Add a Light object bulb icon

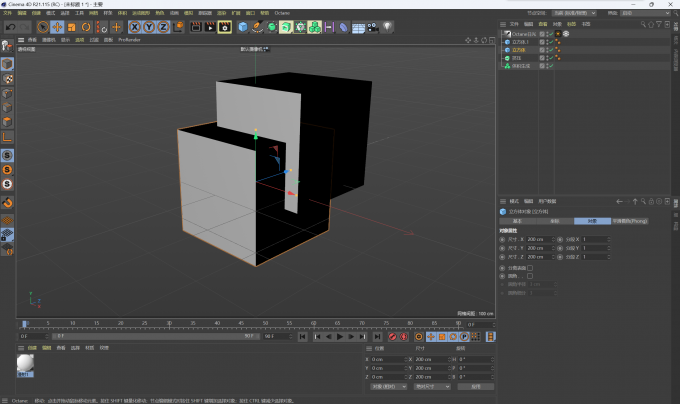[387, 27]
